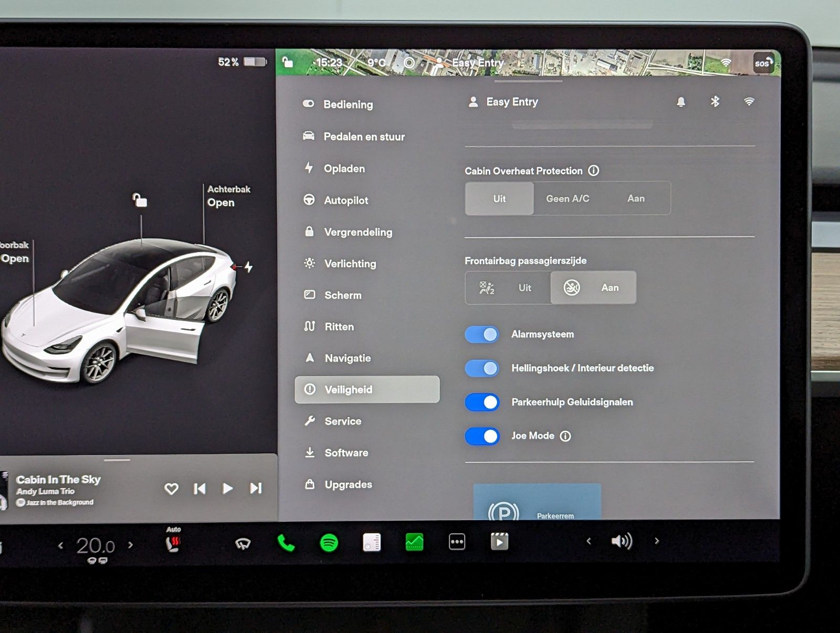
Task: Toggle Parkeerhulp Geluidsignalen switch
Action: pos(482,402)
